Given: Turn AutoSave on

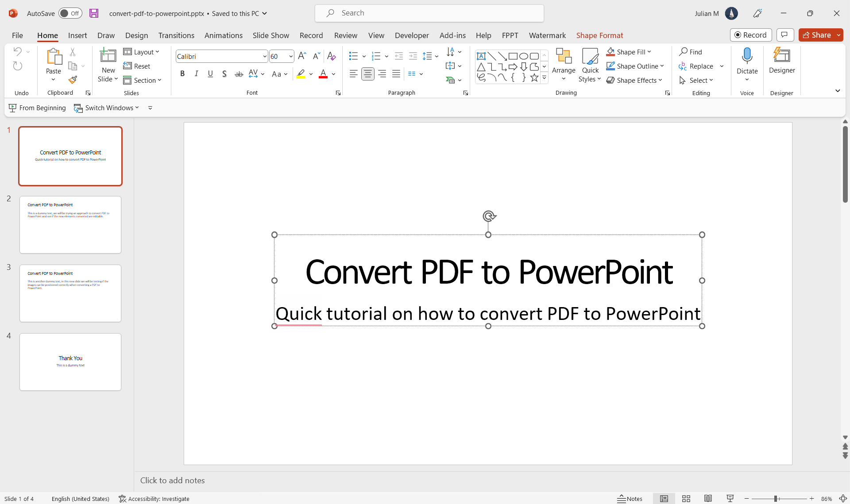Looking at the screenshot, I should (70, 13).
